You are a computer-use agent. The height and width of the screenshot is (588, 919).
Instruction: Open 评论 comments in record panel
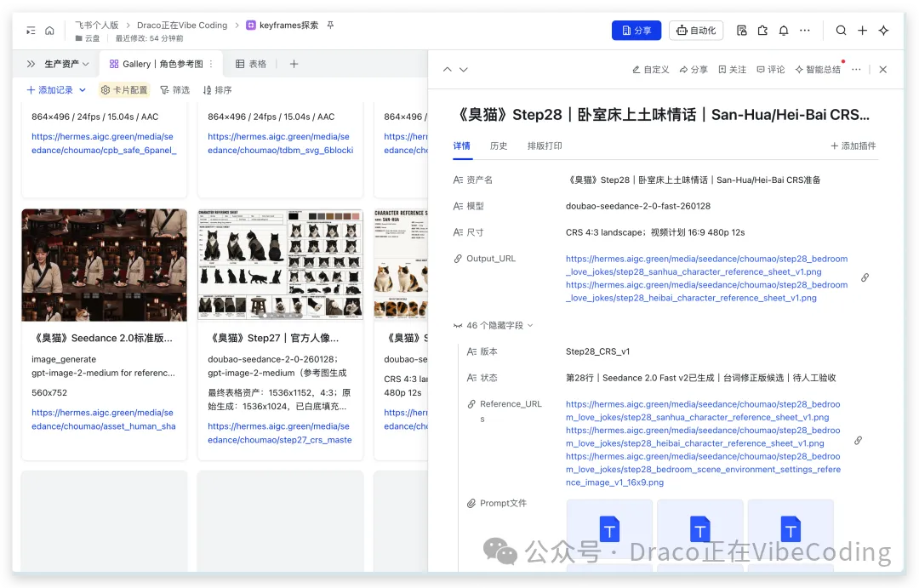tap(771, 69)
